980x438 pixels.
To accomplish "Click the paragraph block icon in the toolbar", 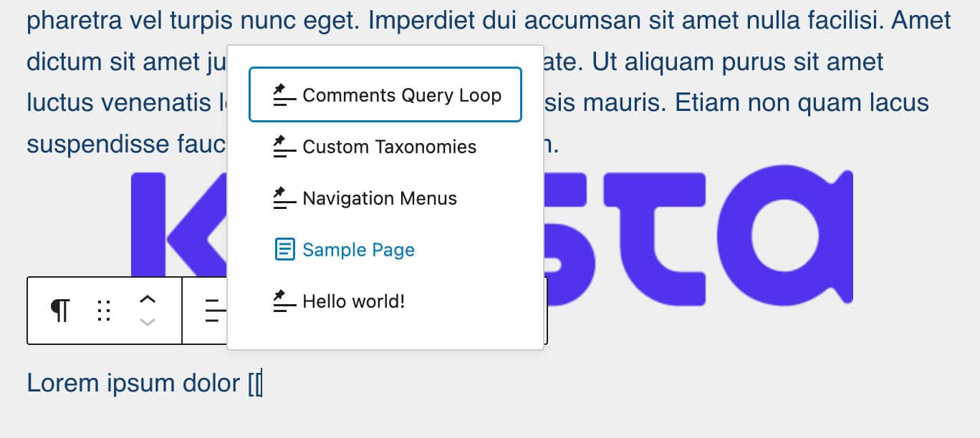I will coord(62,310).
